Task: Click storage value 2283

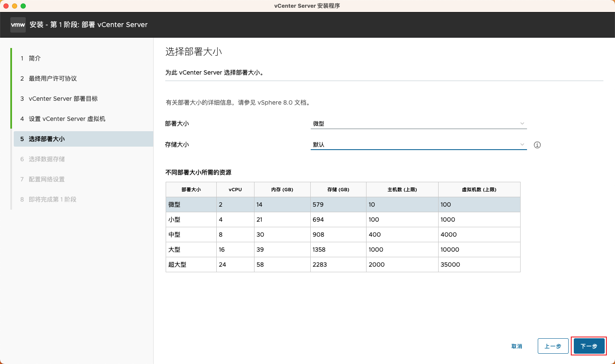Action: 320,265
